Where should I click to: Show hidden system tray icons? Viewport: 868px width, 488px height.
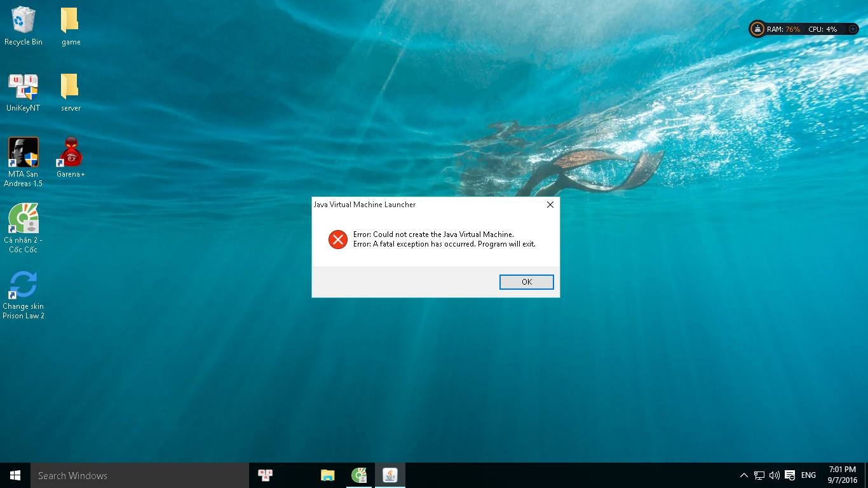744,475
